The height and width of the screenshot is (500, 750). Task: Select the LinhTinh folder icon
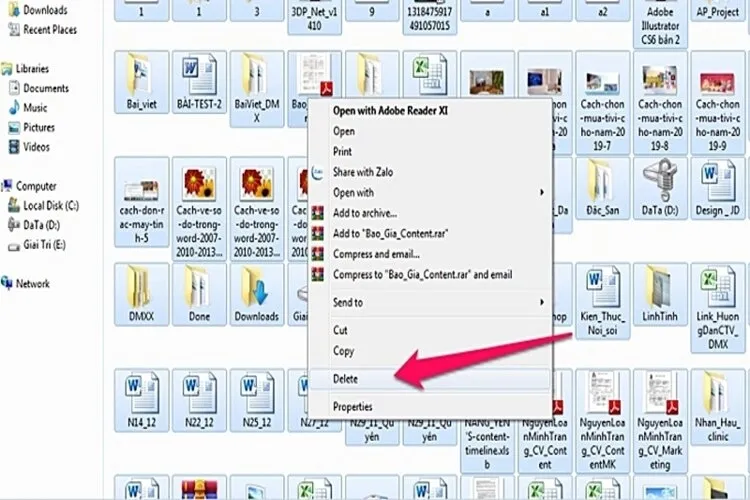[660, 290]
